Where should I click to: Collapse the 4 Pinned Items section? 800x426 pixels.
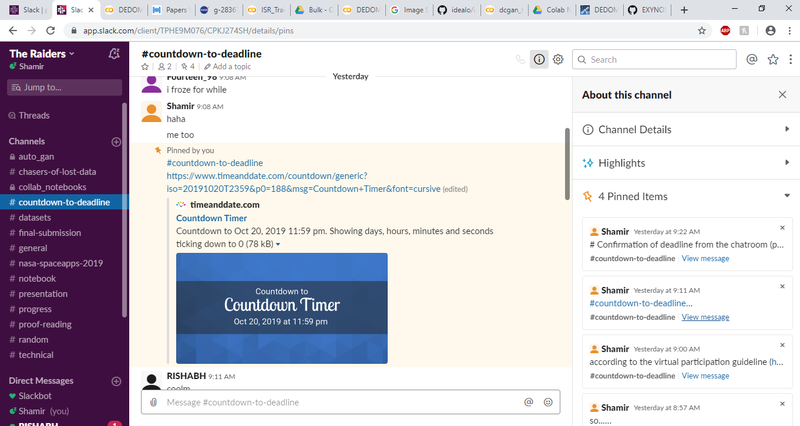(x=787, y=197)
